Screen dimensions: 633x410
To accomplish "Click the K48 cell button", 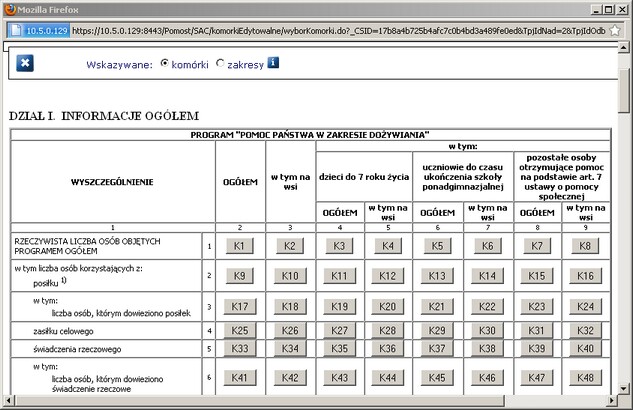I will coord(585,377).
